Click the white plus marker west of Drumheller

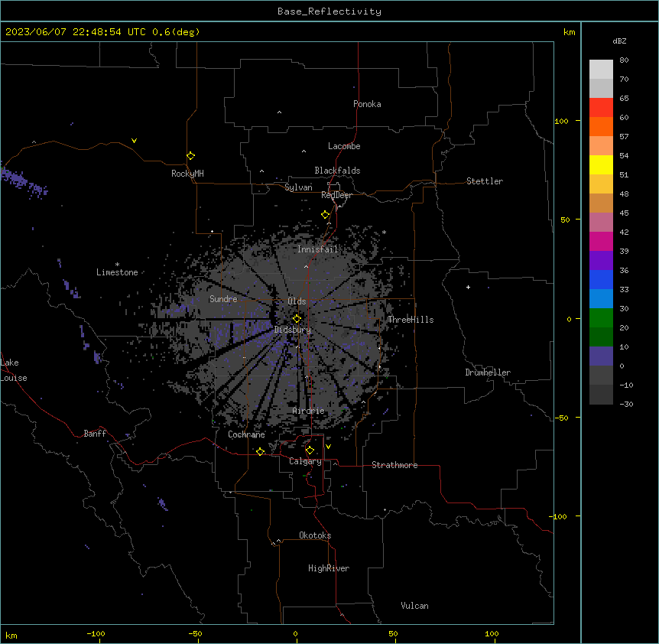tap(468, 287)
